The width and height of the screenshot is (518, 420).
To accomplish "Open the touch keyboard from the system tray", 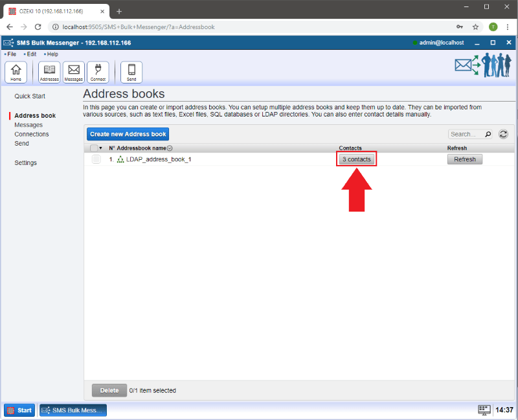I will 484,410.
